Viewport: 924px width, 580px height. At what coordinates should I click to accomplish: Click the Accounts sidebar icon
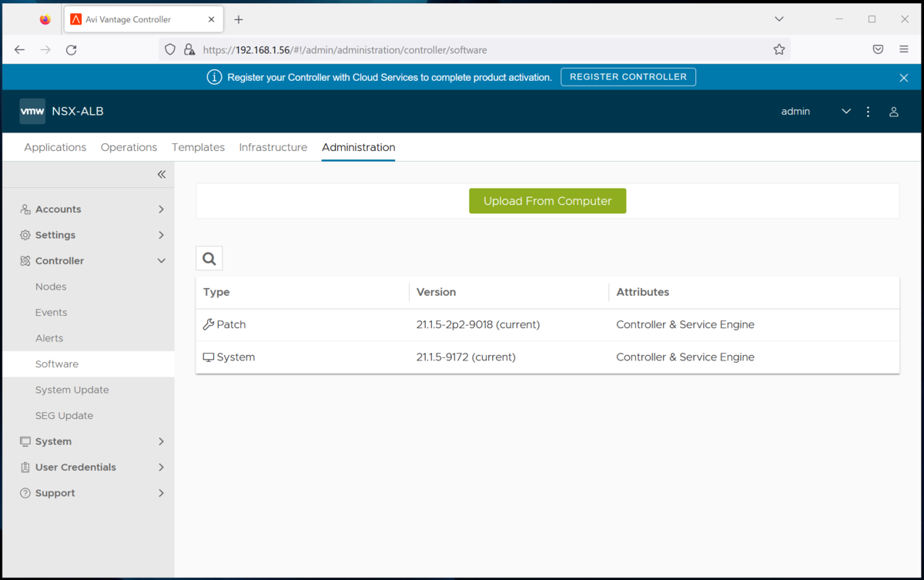pos(25,210)
